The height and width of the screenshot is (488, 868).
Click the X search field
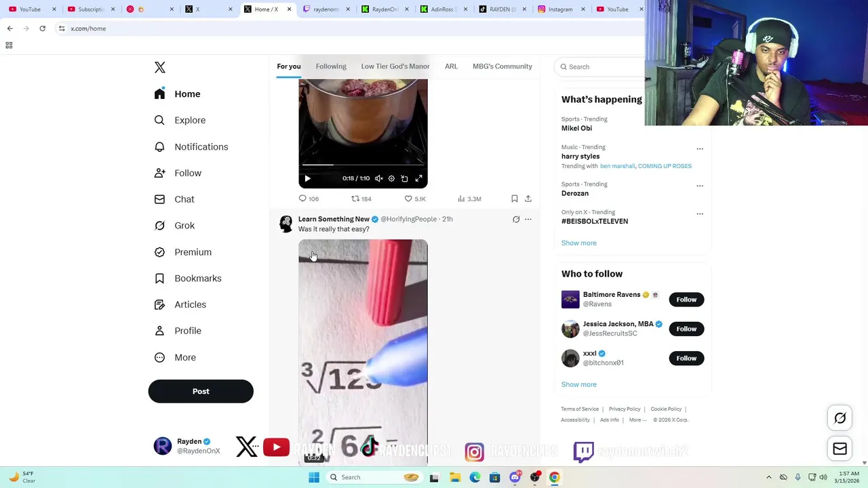(600, 66)
